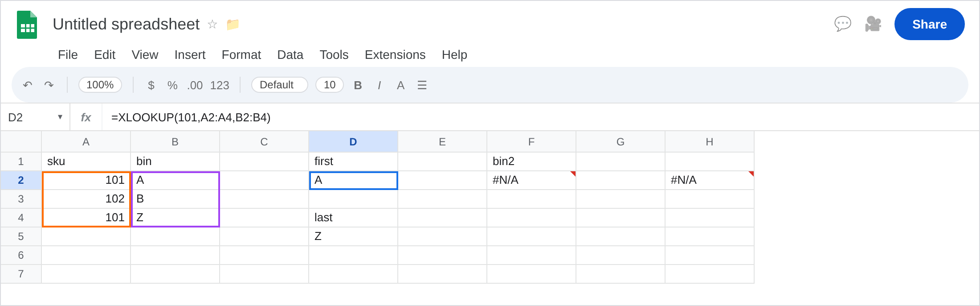
Task: Select cell containing 'sku'
Action: pyautogui.click(x=86, y=161)
